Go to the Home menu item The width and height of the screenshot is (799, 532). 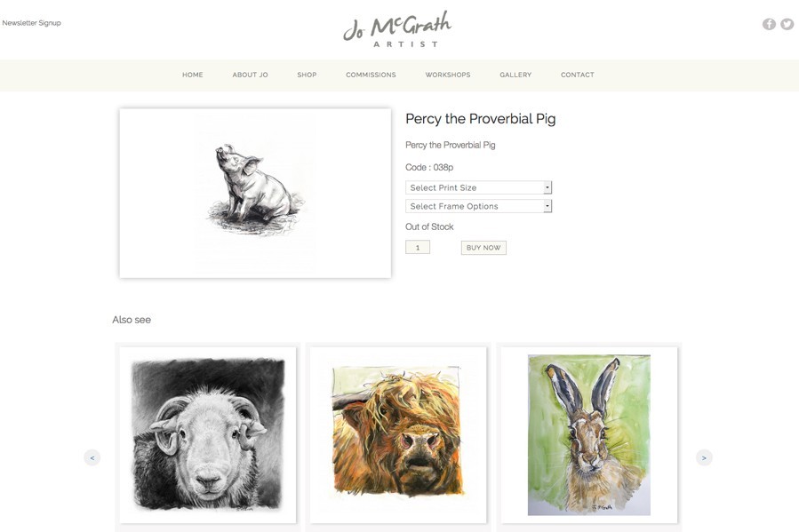tap(193, 75)
